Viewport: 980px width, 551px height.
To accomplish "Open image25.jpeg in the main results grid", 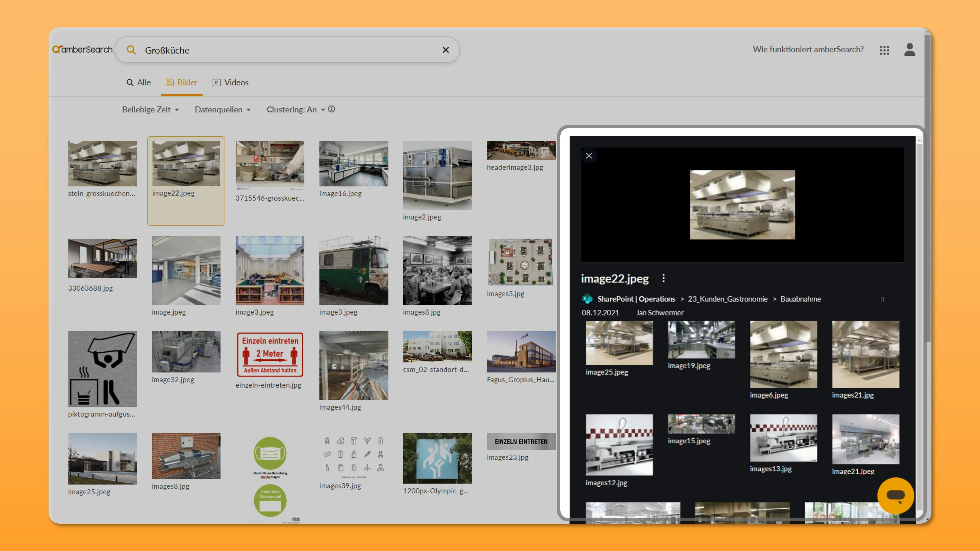I will click(102, 459).
